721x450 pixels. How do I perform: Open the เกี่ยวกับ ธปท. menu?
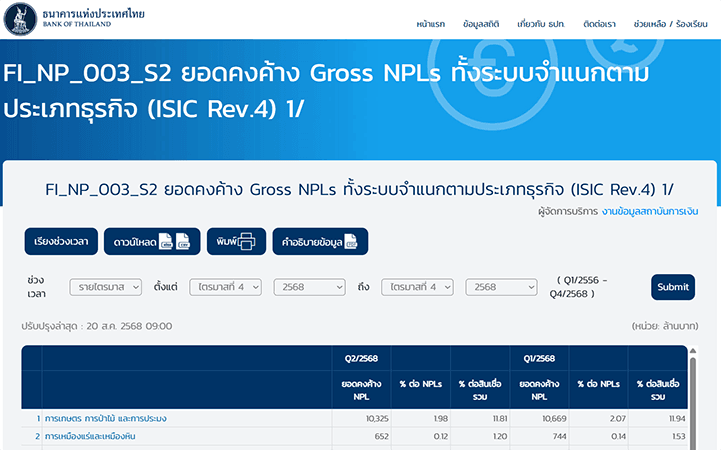[547, 22]
